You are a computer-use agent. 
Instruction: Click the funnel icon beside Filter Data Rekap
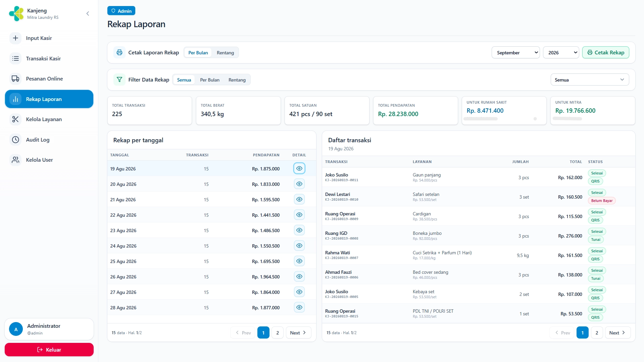(119, 80)
